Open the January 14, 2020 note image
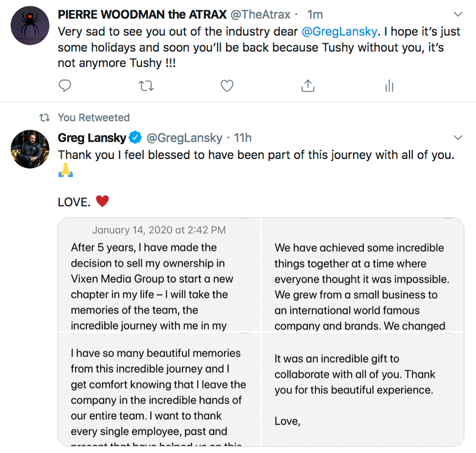 pyautogui.click(x=159, y=275)
